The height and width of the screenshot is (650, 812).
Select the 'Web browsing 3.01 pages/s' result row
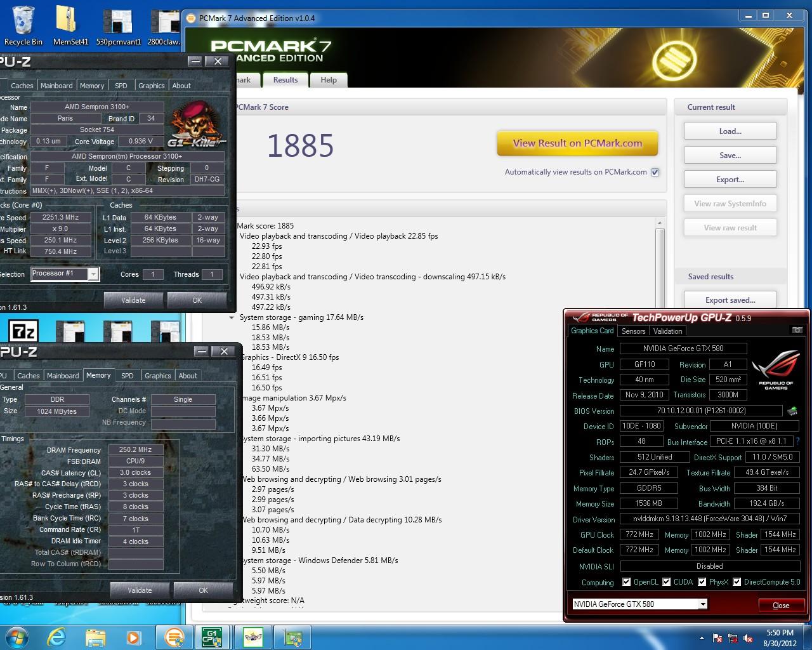341,479
